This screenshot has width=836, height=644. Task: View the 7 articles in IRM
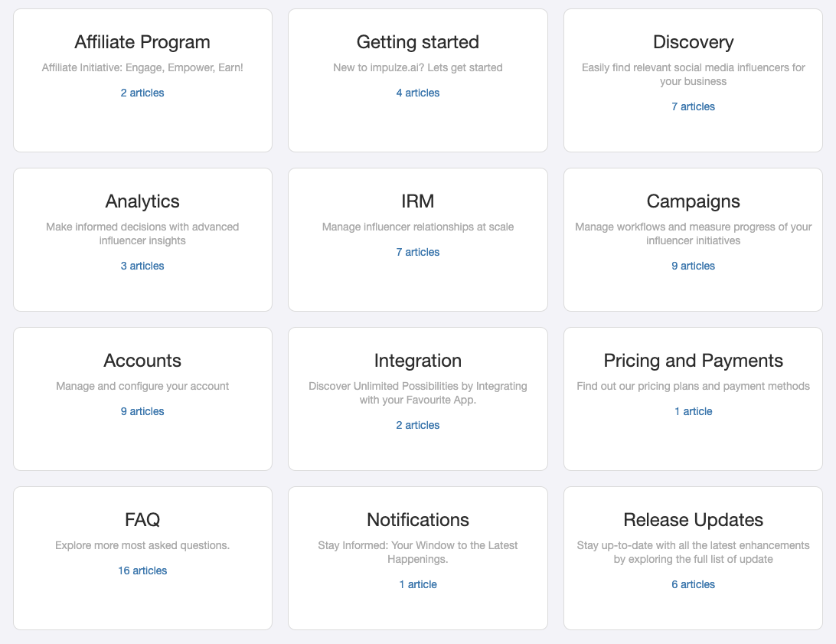point(417,252)
